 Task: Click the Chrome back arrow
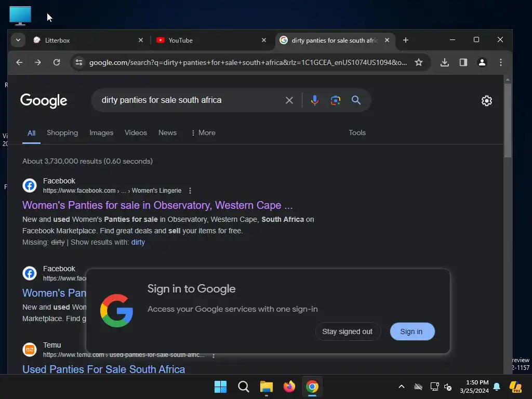[x=19, y=62]
